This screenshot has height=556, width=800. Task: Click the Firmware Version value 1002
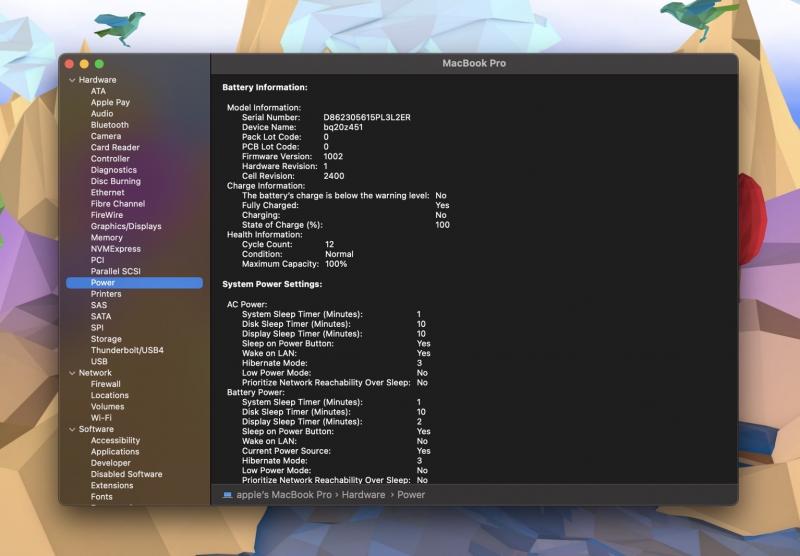coord(333,157)
